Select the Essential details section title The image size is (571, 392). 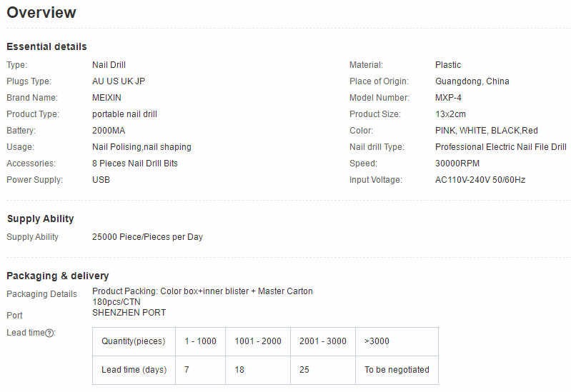tap(46, 46)
